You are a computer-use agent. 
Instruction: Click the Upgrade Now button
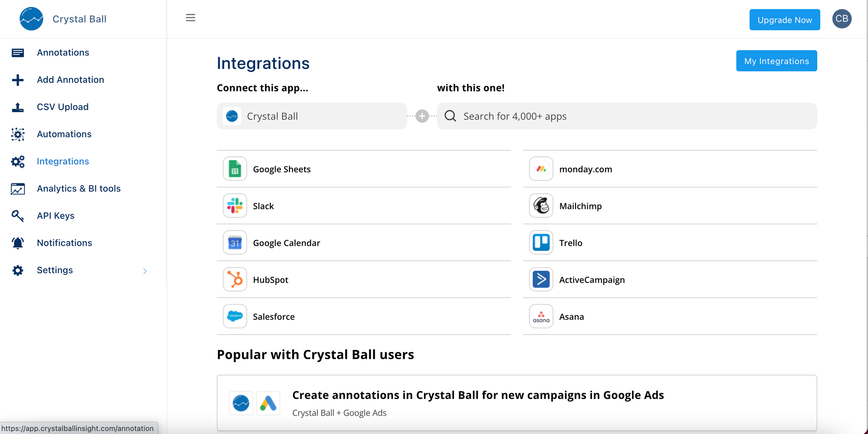click(x=785, y=20)
